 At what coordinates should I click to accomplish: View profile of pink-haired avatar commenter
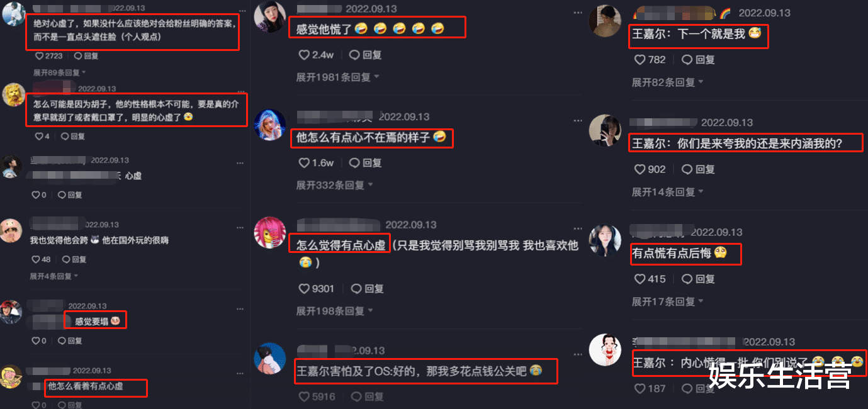pyautogui.click(x=270, y=232)
